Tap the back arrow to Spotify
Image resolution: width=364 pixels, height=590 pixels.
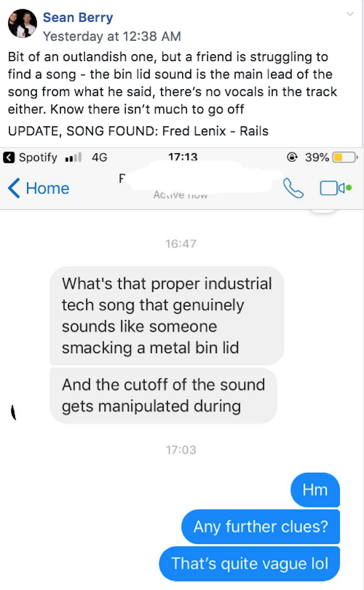pos(9,157)
